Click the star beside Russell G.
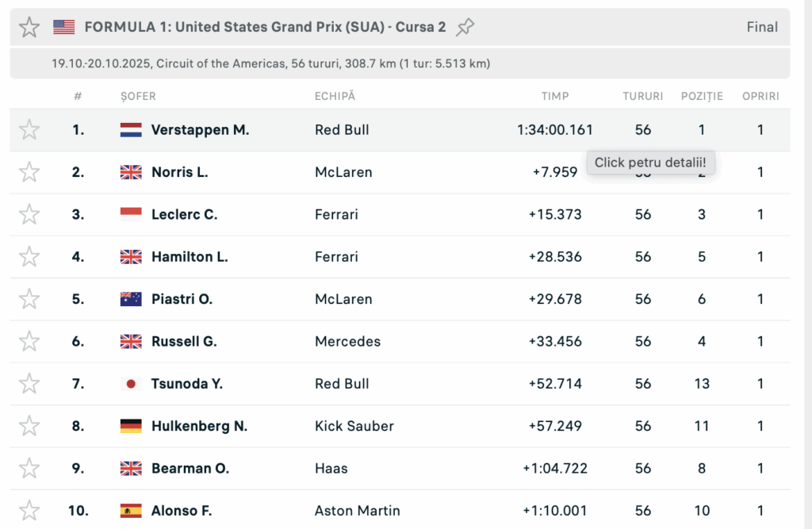Image resolution: width=812 pixels, height=529 pixels. 29,341
